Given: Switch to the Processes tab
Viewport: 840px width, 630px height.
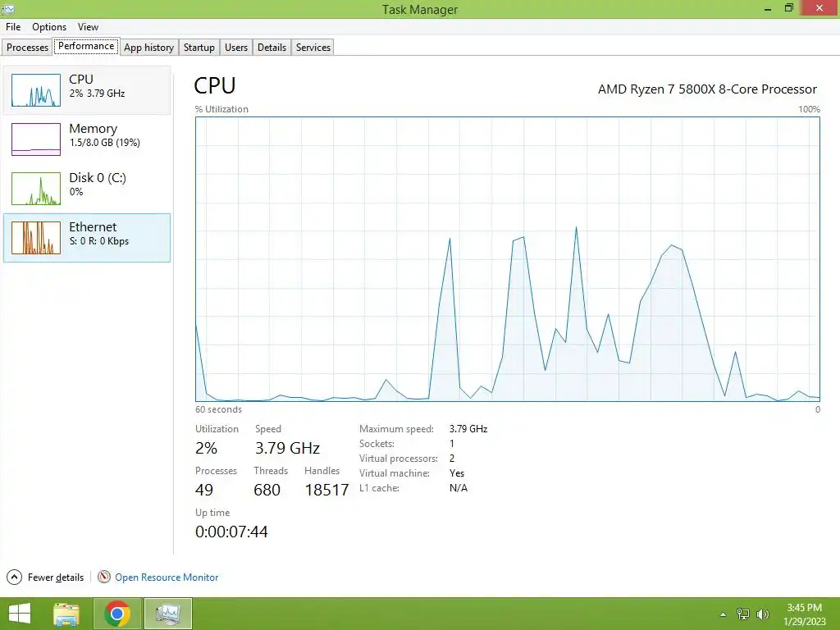Looking at the screenshot, I should [x=27, y=47].
